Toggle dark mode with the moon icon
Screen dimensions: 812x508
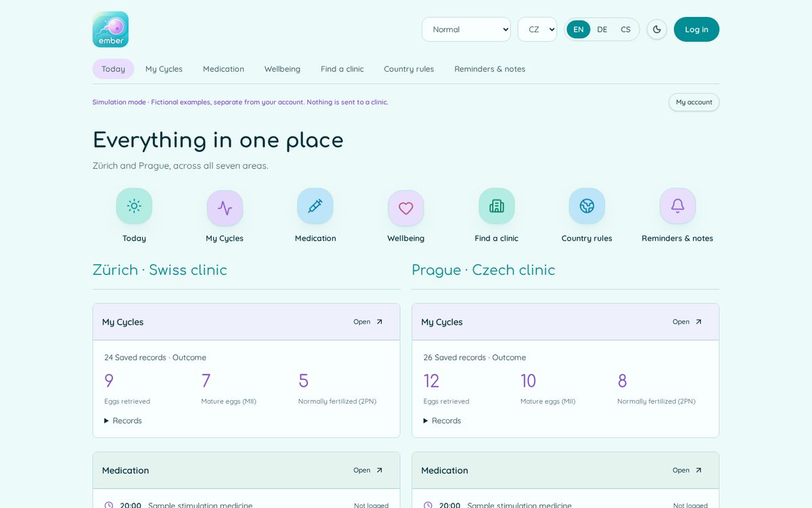pos(656,29)
